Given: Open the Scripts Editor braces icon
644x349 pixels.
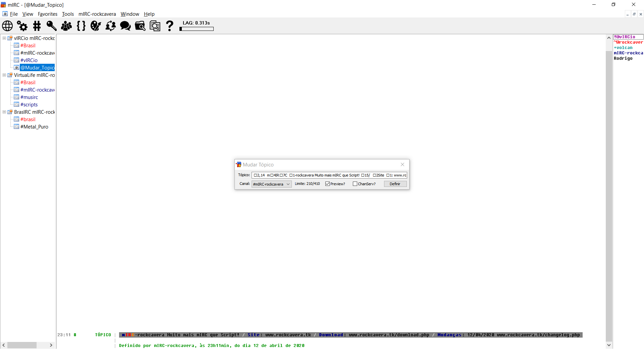Looking at the screenshot, I should [x=81, y=26].
